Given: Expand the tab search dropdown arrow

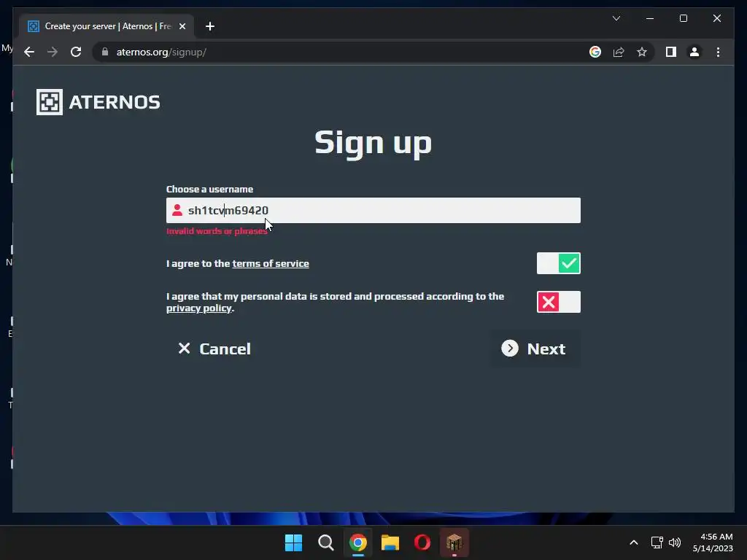Looking at the screenshot, I should pos(616,18).
